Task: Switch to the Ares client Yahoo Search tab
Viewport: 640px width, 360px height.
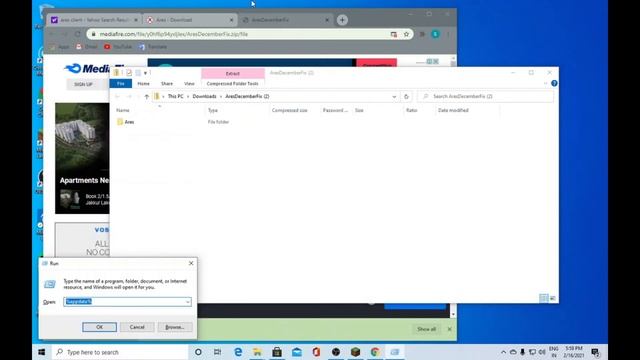Action: click(94, 20)
